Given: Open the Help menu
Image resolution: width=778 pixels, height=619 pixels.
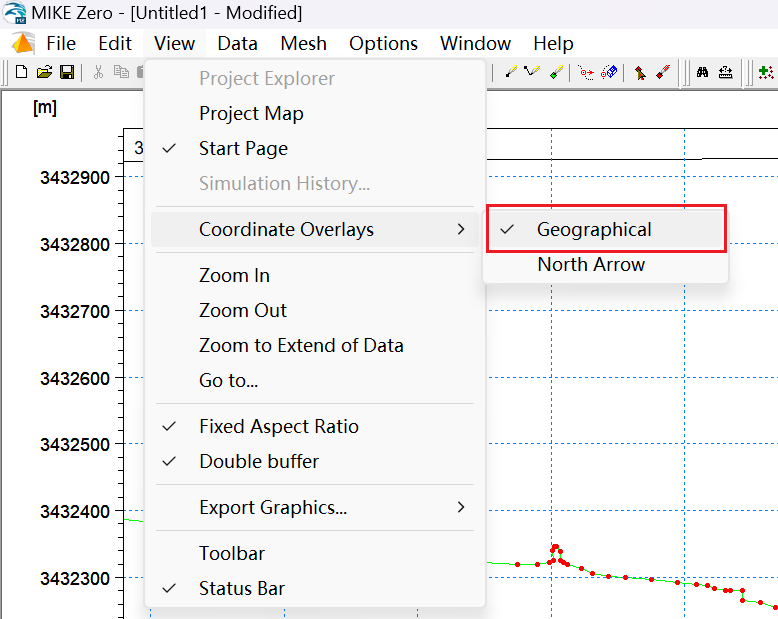Looking at the screenshot, I should click(553, 44).
